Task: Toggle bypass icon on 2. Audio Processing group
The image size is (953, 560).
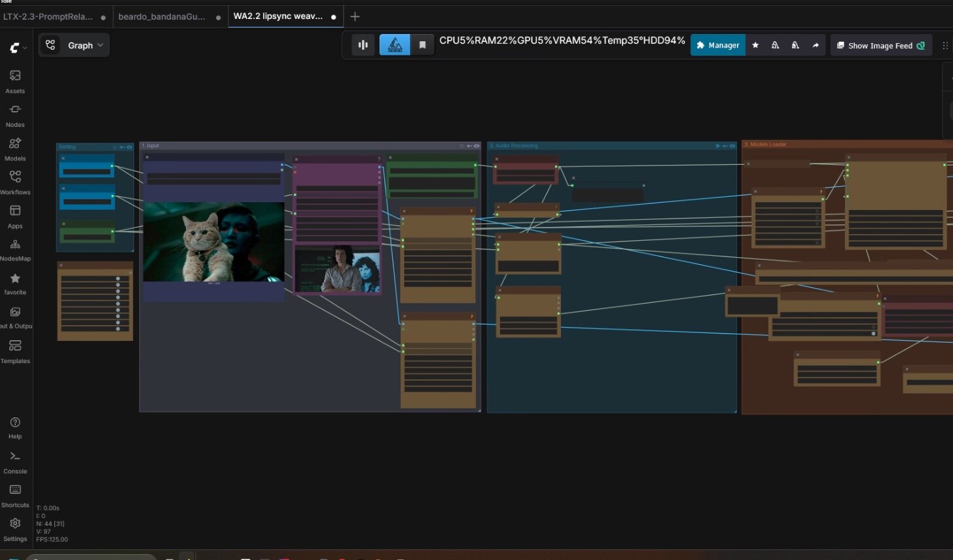Action: 725,147
